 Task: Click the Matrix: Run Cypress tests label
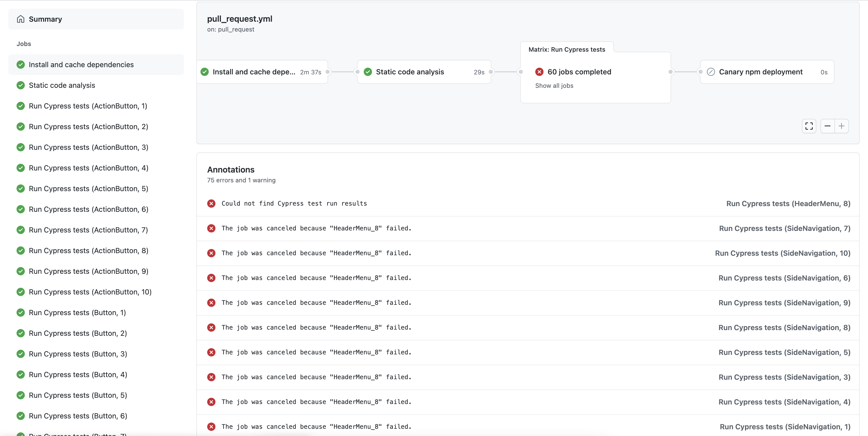point(567,50)
